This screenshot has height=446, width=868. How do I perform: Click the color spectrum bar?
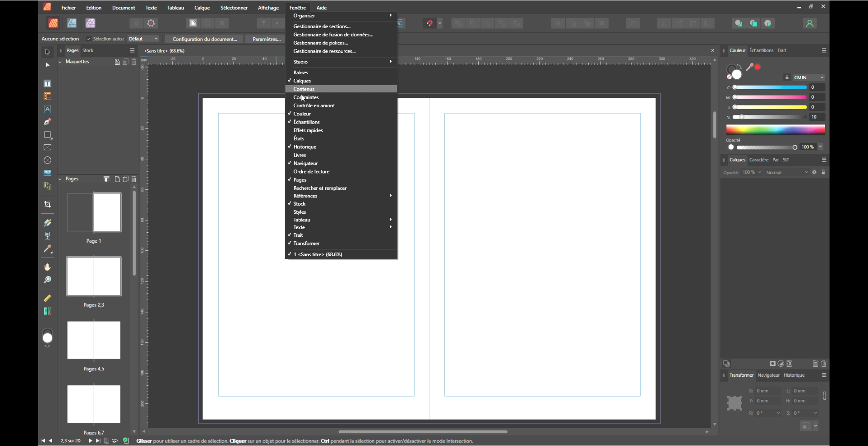[x=775, y=130]
